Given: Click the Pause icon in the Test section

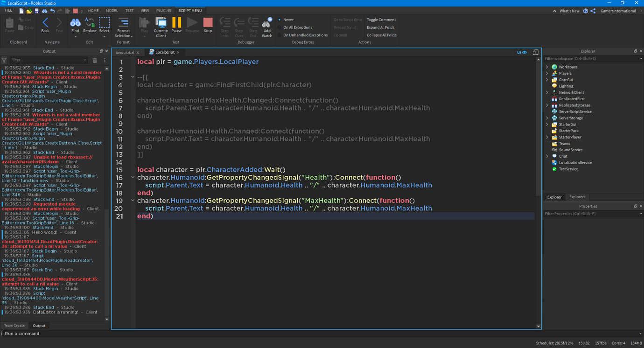Looking at the screenshot, I should pos(176,23).
